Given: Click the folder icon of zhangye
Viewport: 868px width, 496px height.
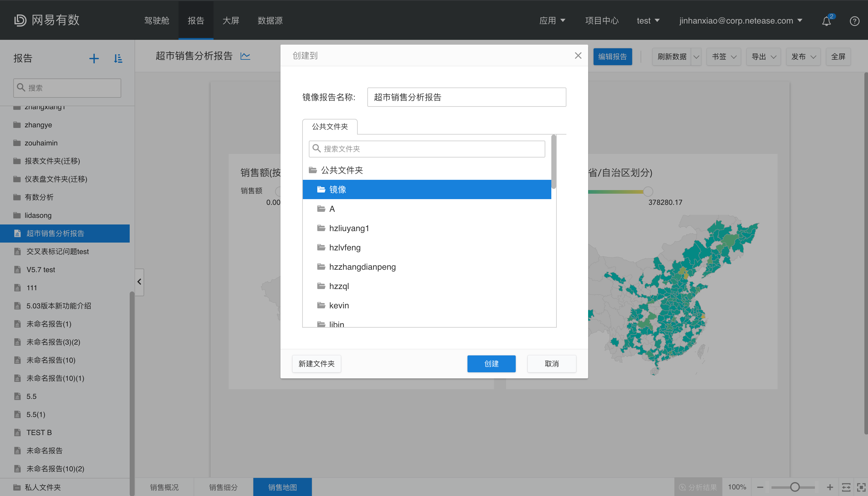Looking at the screenshot, I should pos(17,125).
